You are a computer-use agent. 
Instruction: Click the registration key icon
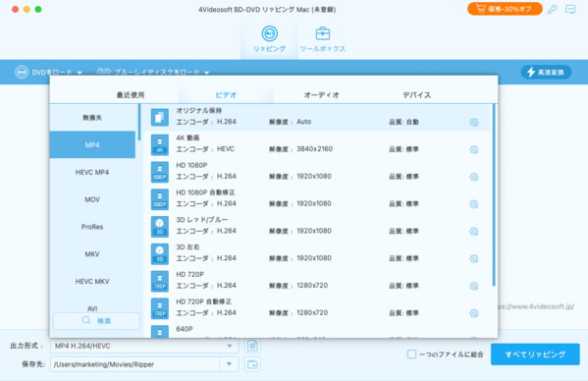552,9
